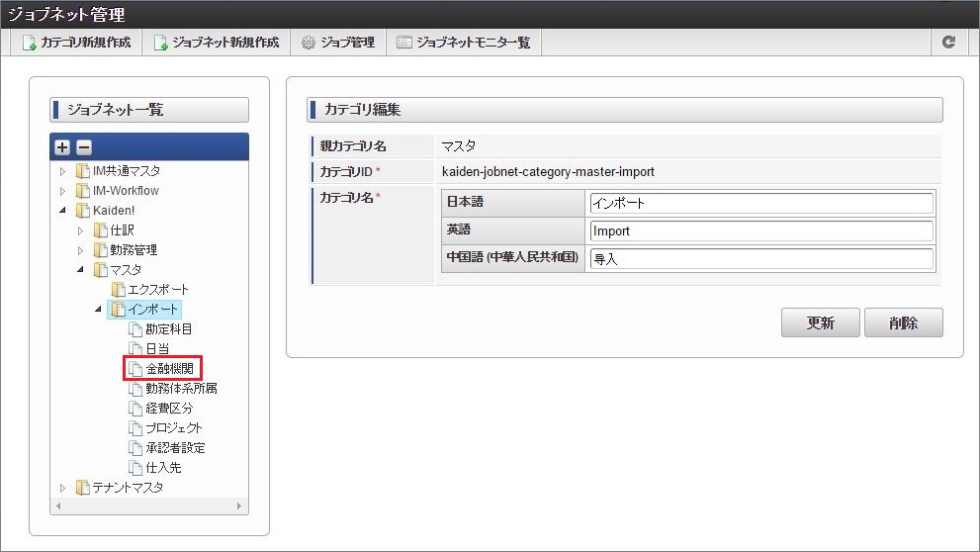Viewport: 980px width, 552px height.
Task: Click the ジョブネットモニタ一覧 list icon
Action: [x=404, y=43]
